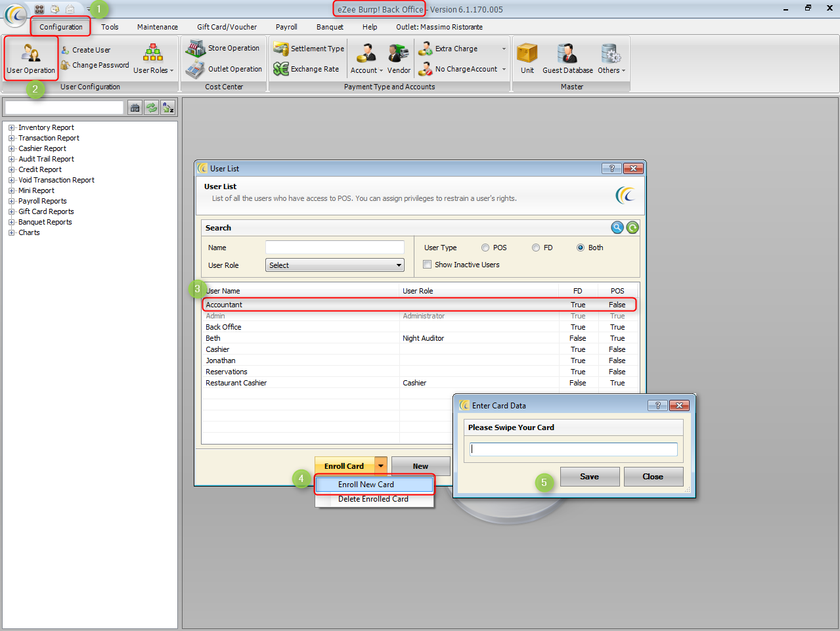Expand the Payroll Reports tree node
This screenshot has height=631, width=840.
pos(11,201)
